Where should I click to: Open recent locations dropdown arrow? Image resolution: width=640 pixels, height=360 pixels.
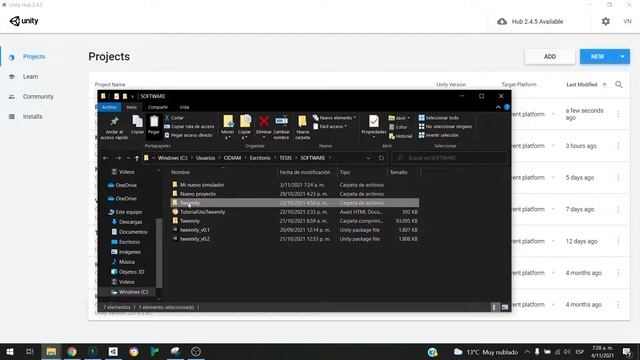point(128,158)
